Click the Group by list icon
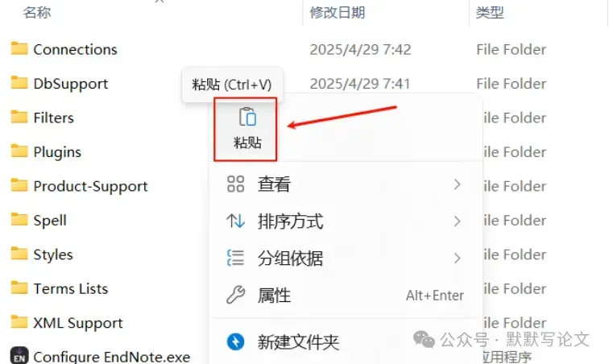This screenshot has width=609, height=364. click(x=235, y=258)
